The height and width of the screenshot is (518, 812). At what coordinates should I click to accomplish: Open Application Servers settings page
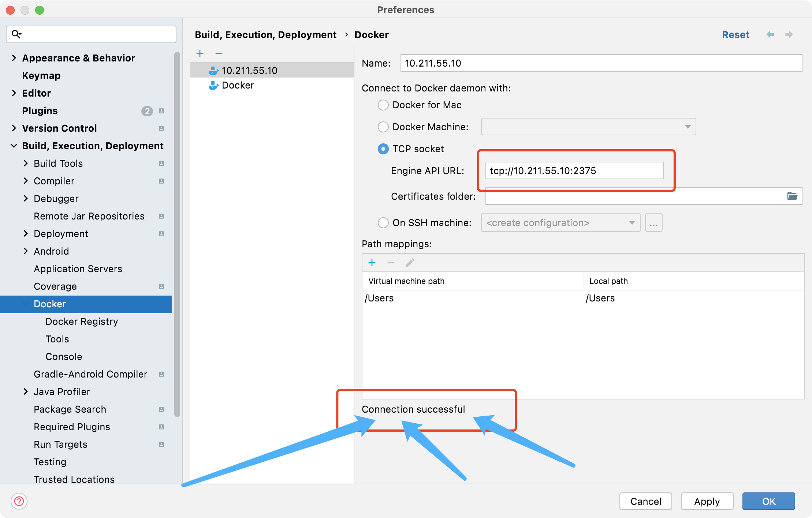point(78,269)
